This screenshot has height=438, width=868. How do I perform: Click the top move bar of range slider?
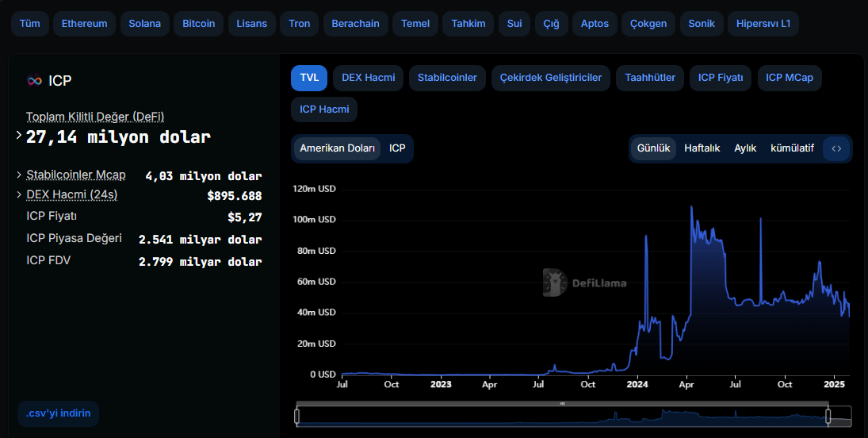(x=563, y=404)
